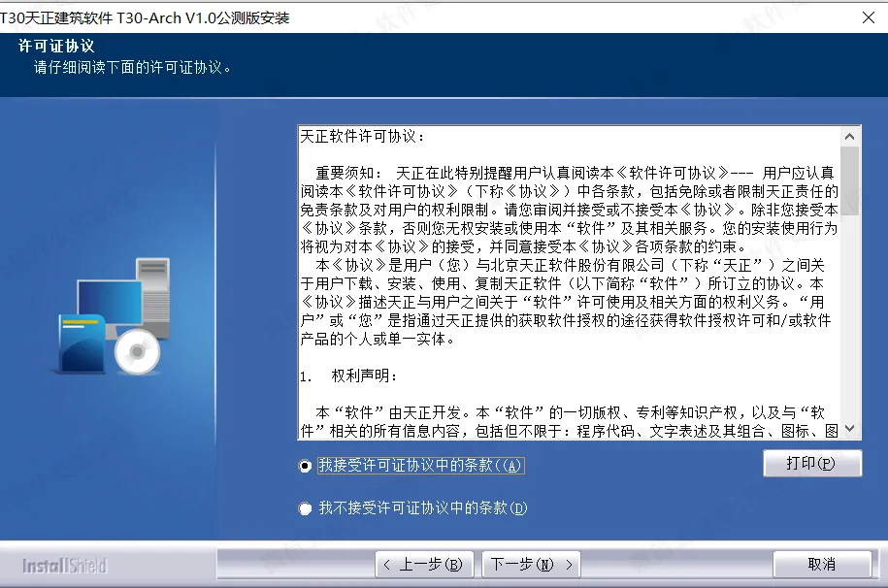Click the computer and disc installer graphic
The width and height of the screenshot is (888, 588).
pos(114,316)
